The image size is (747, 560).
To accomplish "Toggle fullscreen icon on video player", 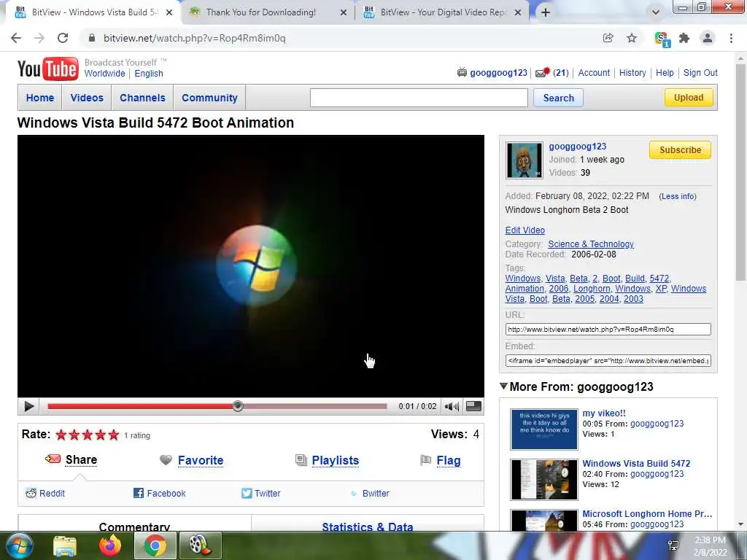I will point(473,406).
